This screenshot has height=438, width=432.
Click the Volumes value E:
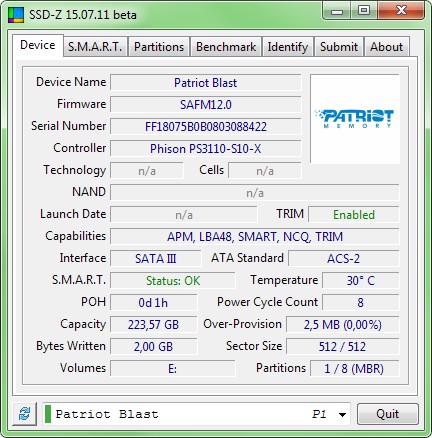pos(173,369)
